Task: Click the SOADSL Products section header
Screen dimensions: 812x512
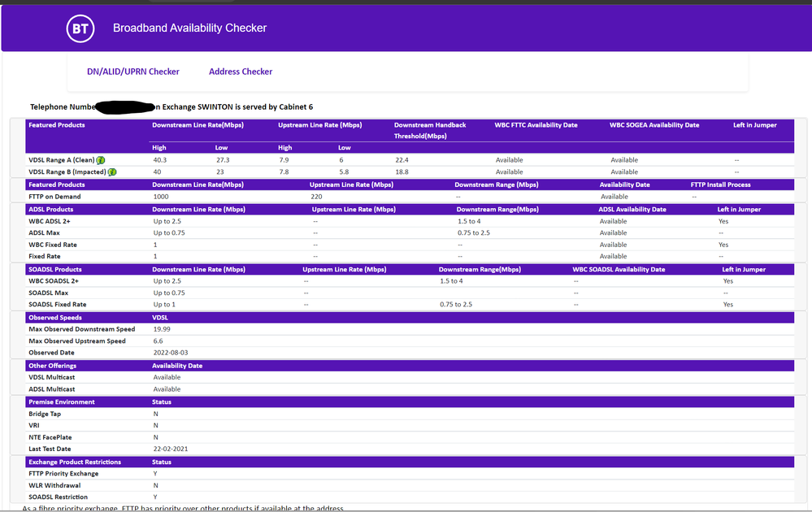Action: 55,270
